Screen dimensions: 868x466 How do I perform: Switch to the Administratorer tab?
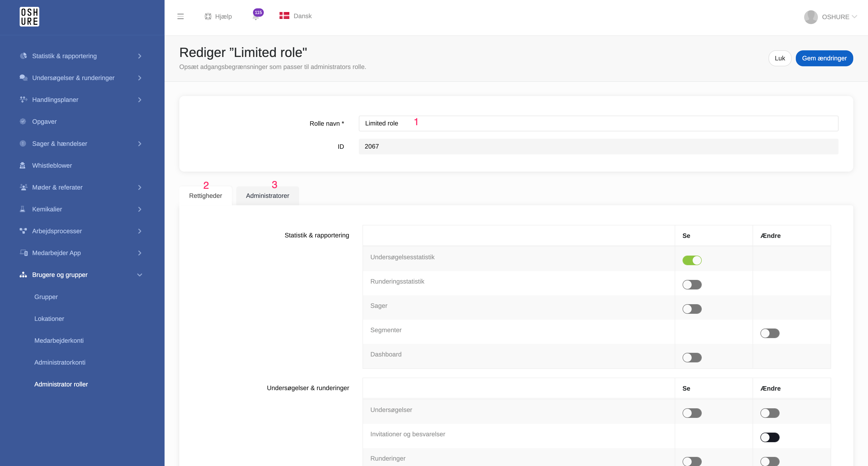(267, 196)
